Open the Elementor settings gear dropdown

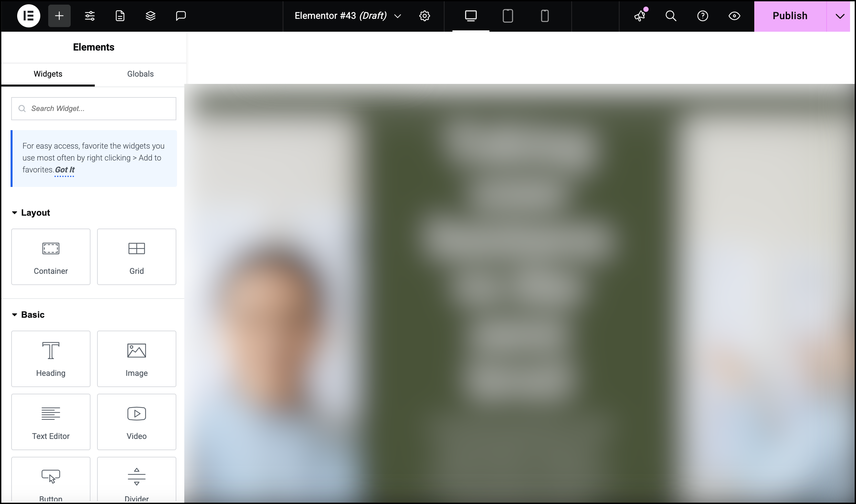425,16
